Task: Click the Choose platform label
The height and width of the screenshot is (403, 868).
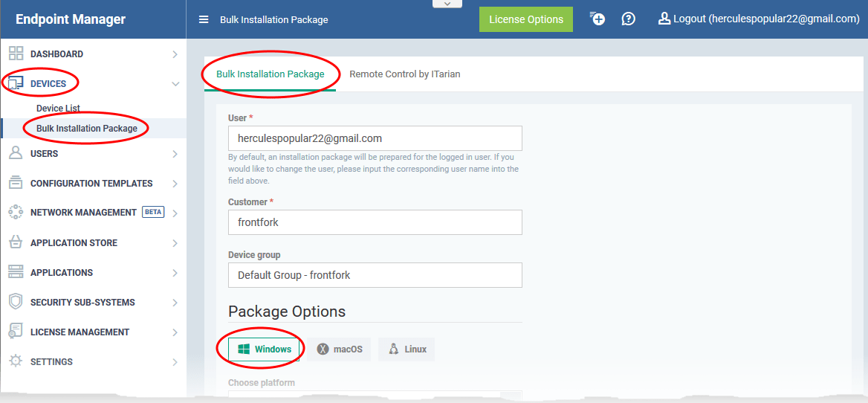Action: pyautogui.click(x=262, y=382)
